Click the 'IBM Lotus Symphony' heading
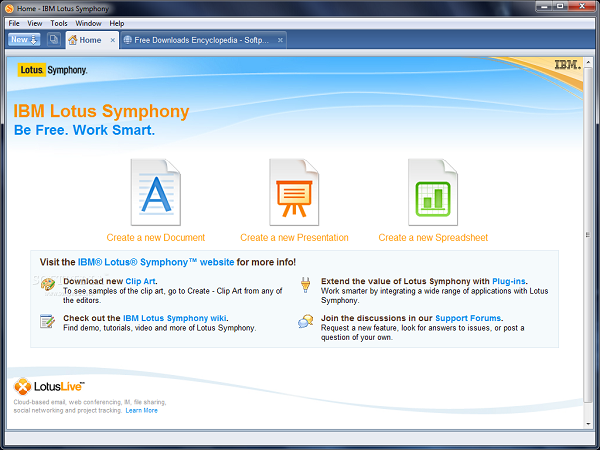Viewport: 600px width, 450px height. tap(101, 111)
